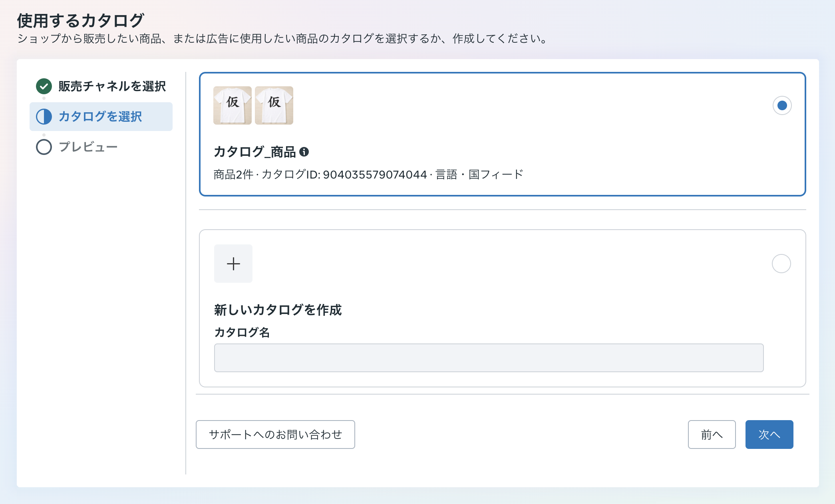
Task: Open the カタログを選択 step
Action: pos(100,117)
